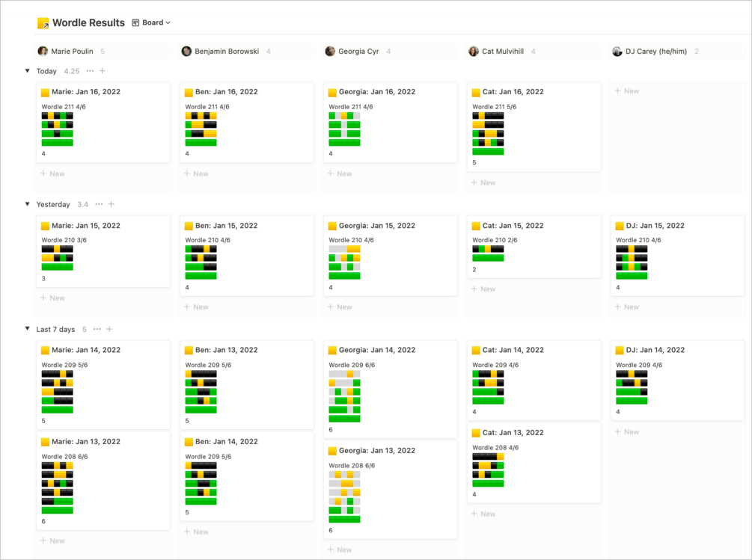The image size is (752, 560).
Task: Click 'Wordle 208 6/6' on Marie: Jan 13 card
Action: [x=64, y=457]
